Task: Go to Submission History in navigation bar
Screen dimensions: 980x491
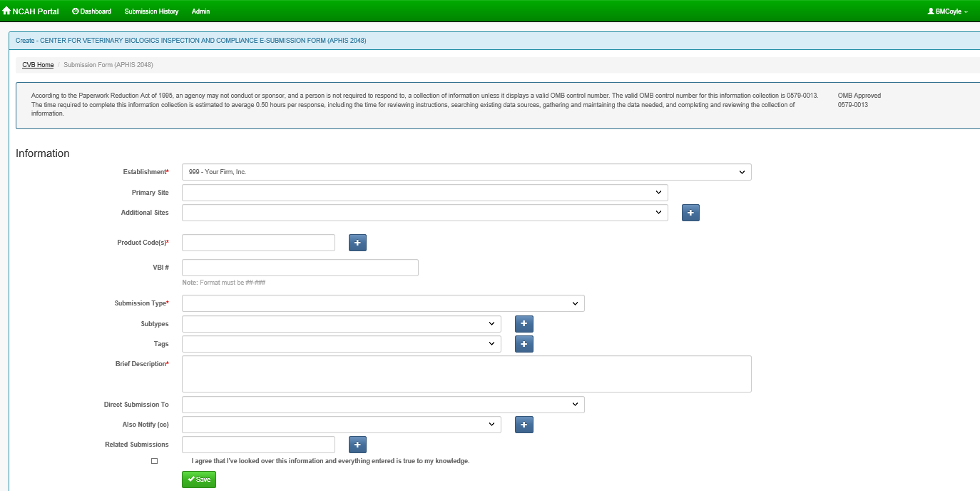Action: click(x=151, y=11)
